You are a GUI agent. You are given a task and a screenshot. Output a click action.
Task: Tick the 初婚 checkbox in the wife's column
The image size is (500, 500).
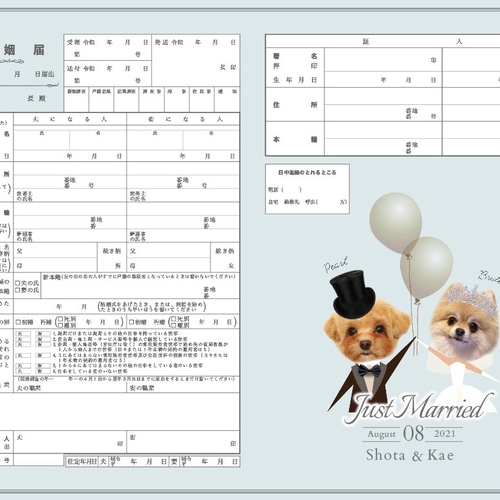[x=131, y=322]
